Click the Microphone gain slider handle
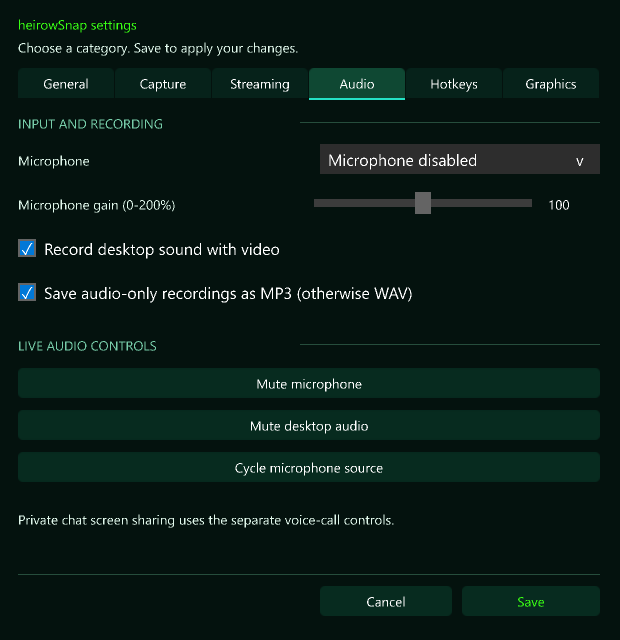 pos(423,203)
